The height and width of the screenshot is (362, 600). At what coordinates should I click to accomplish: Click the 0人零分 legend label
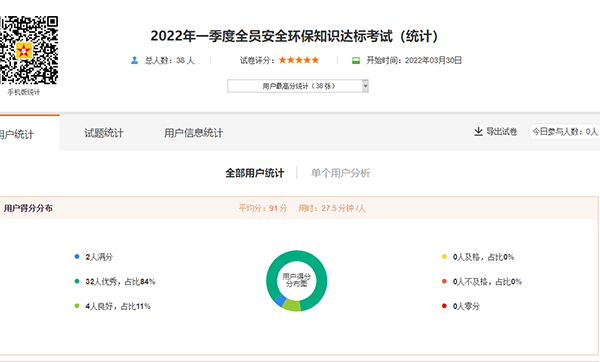pyautogui.click(x=466, y=306)
